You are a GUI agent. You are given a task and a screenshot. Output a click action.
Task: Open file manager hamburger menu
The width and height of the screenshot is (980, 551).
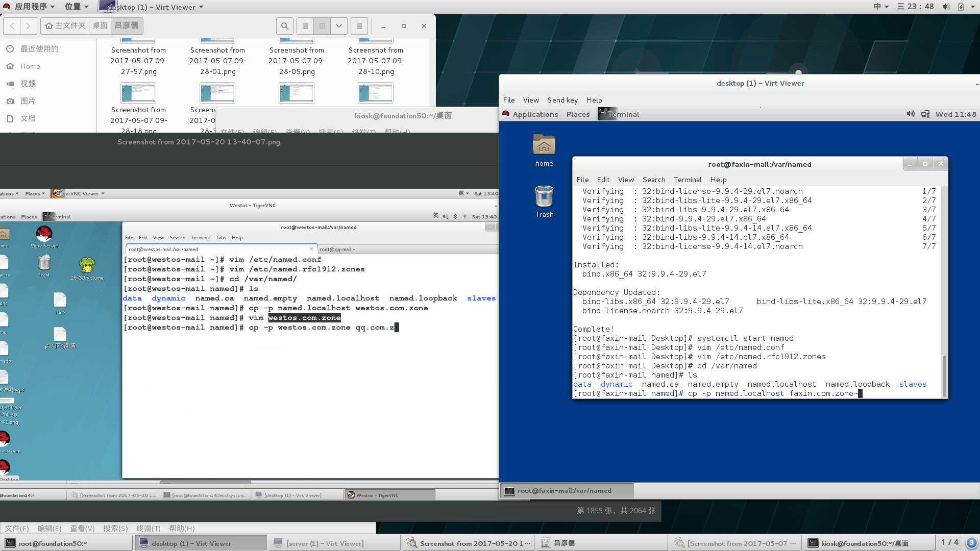tap(359, 26)
